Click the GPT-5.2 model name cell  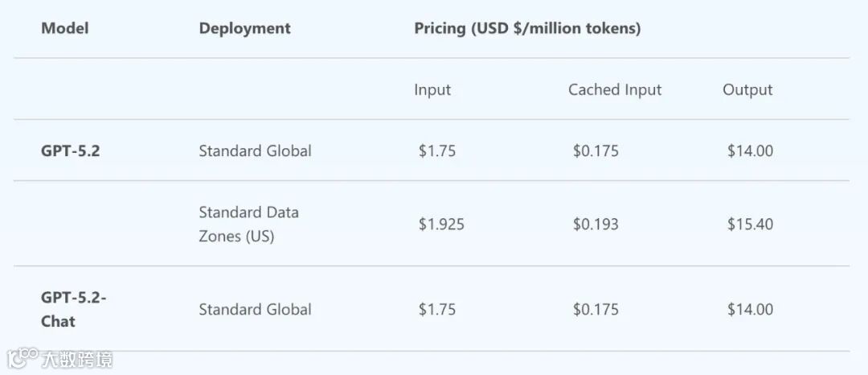(71, 150)
